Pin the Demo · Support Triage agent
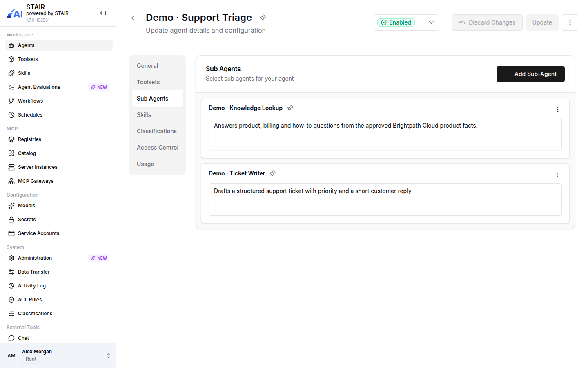This screenshot has height=368, width=588. click(263, 17)
